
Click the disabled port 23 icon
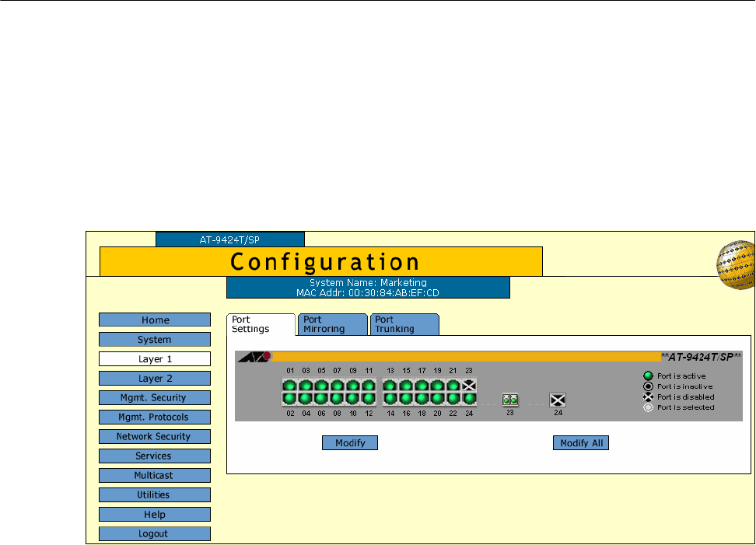coord(468,386)
